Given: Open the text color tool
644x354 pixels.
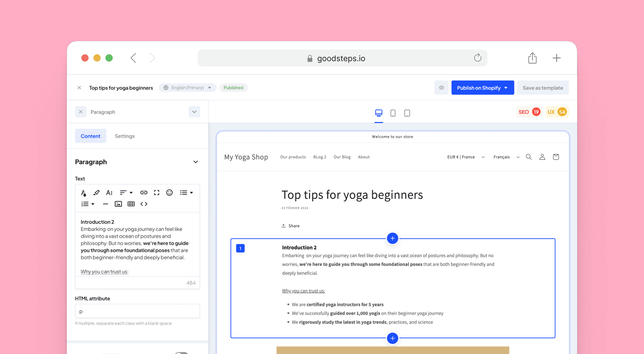Looking at the screenshot, I should (83, 193).
